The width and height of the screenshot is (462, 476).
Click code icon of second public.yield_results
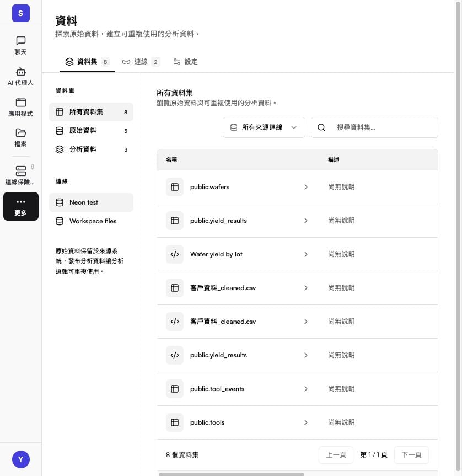click(175, 355)
